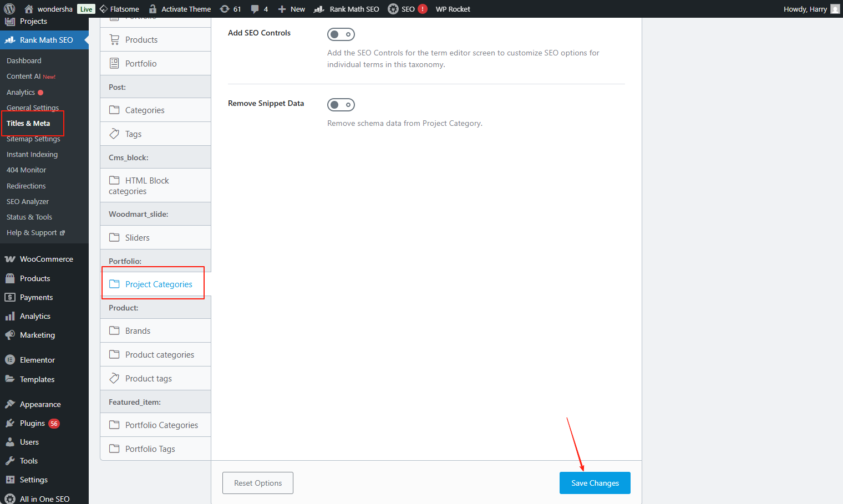Click Howdy, Harry account menu

click(x=811, y=9)
